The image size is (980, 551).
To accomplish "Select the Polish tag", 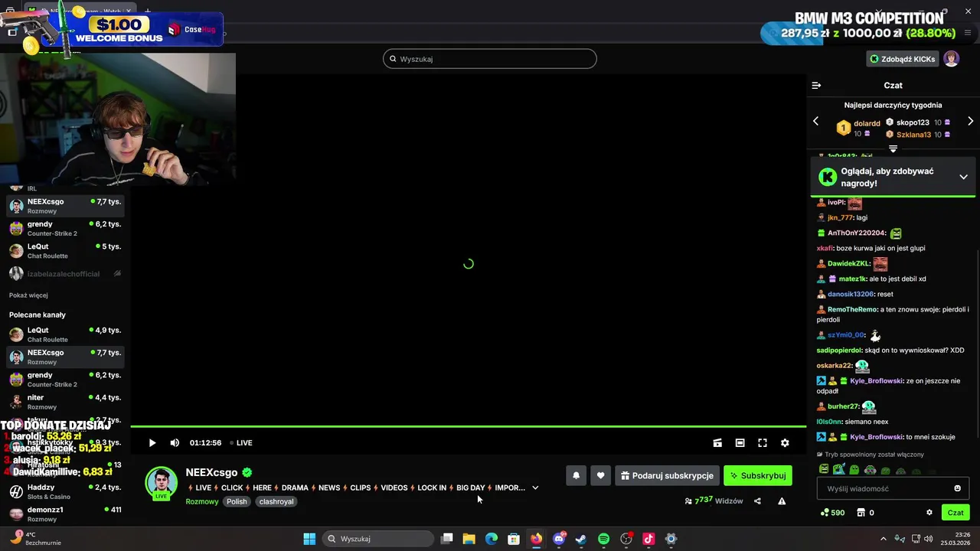I will coord(237,501).
